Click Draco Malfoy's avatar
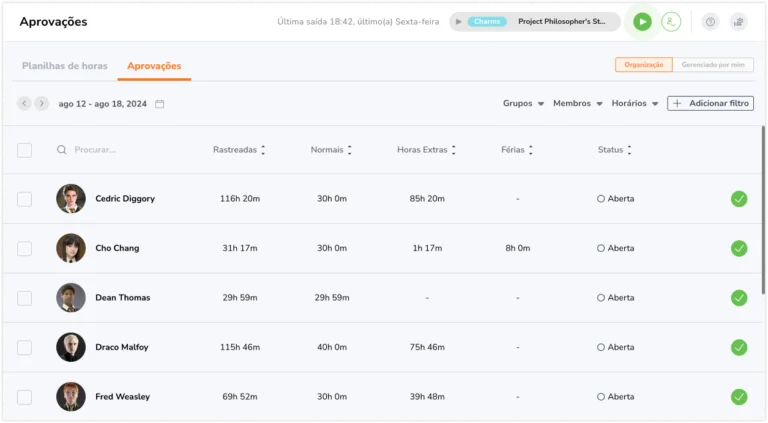 (71, 347)
